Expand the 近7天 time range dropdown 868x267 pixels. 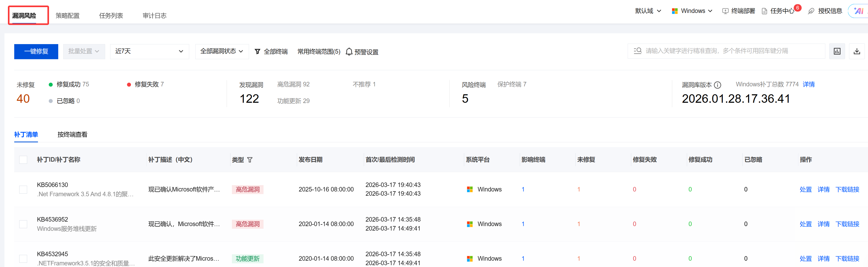[x=149, y=51]
